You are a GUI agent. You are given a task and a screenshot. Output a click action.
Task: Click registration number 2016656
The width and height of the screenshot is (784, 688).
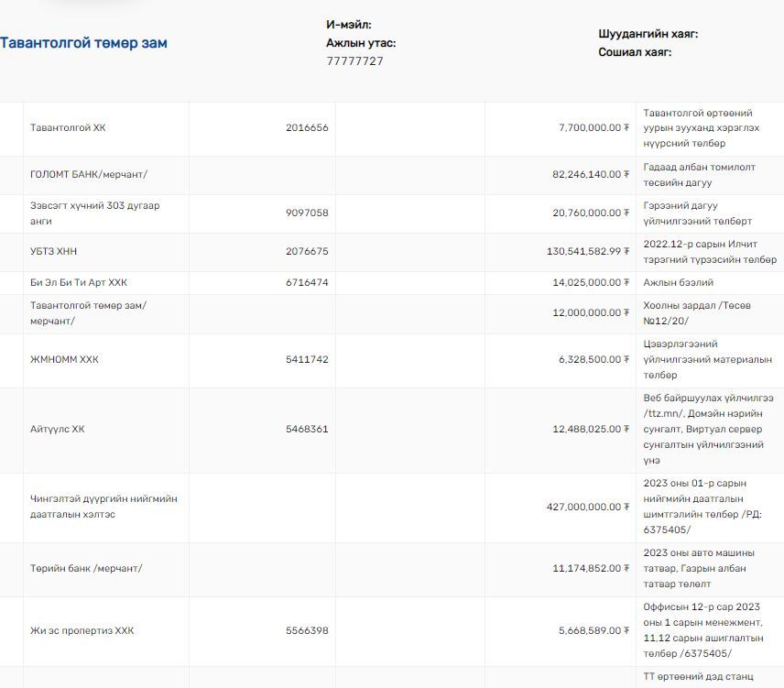(x=307, y=128)
